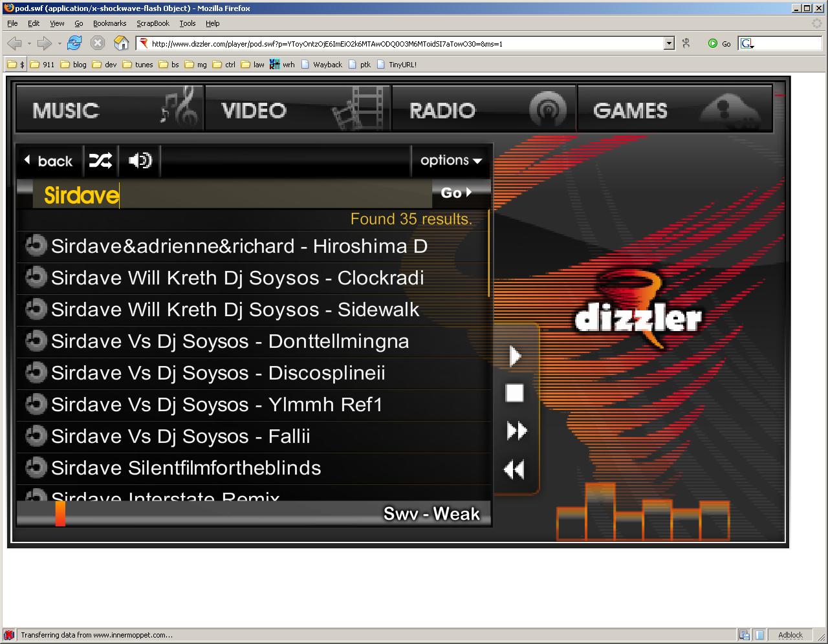Reload the page in the Firefox toolbar

(74, 43)
